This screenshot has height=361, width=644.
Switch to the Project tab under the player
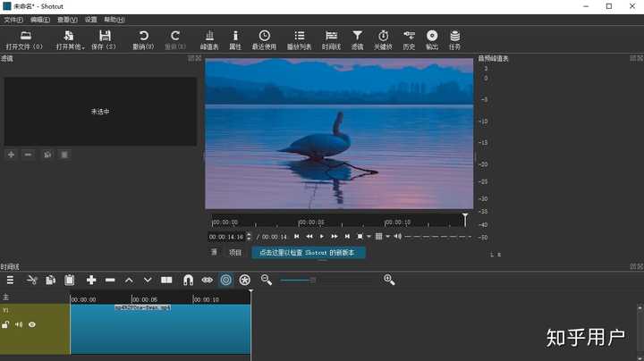235,252
